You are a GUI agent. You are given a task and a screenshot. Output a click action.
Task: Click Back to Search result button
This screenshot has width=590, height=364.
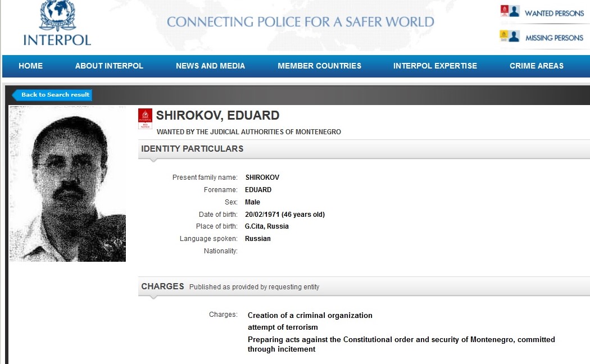pyautogui.click(x=52, y=95)
